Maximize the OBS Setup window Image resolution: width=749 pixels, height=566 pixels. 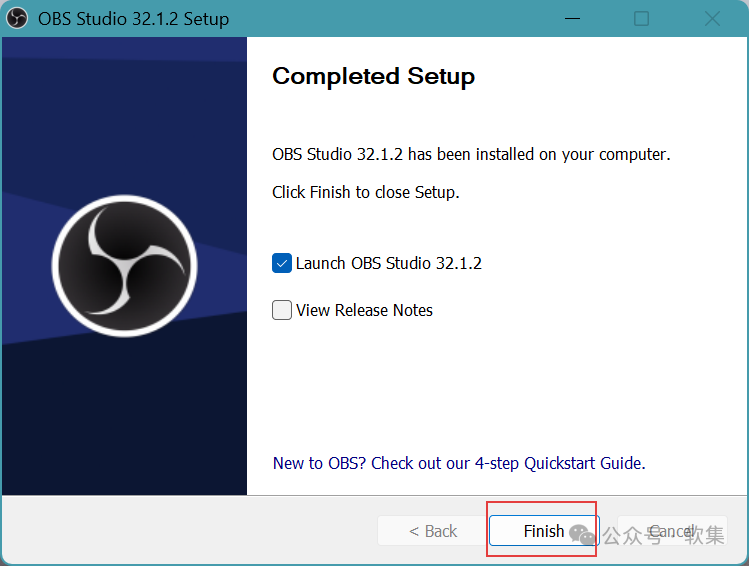point(641,19)
